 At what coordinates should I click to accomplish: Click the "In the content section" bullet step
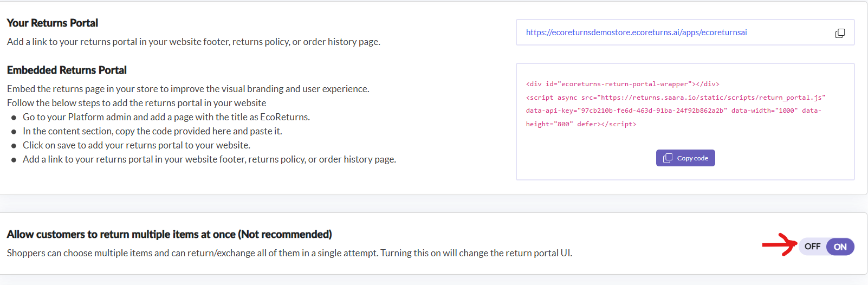tap(152, 131)
